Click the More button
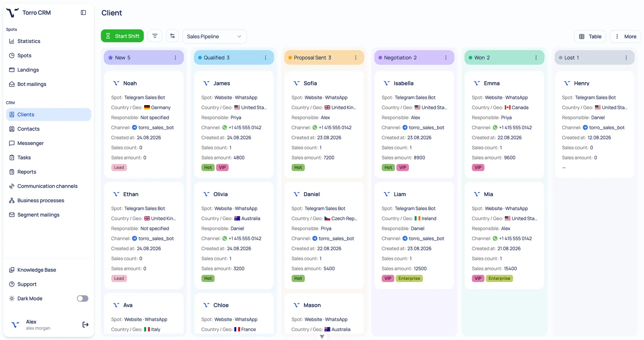 pos(625,36)
